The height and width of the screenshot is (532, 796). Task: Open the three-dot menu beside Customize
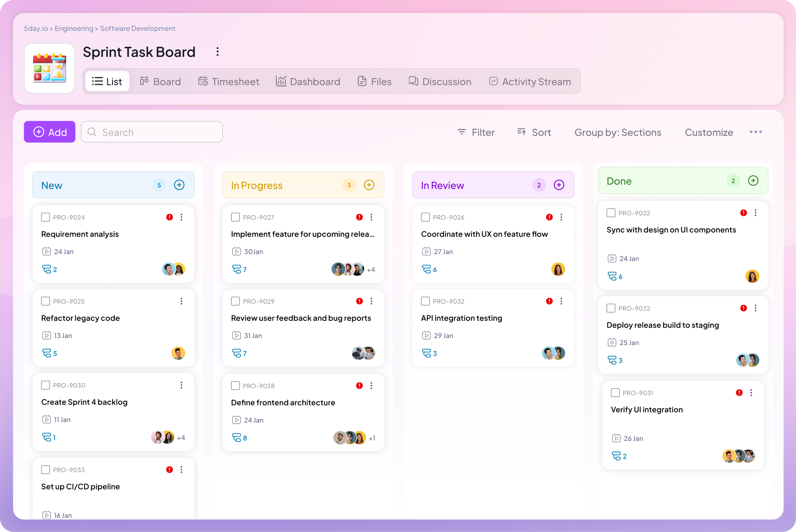pos(756,132)
